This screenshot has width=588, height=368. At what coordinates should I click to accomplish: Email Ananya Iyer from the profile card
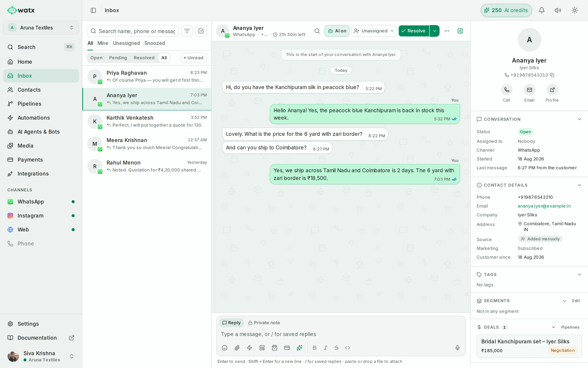pos(529,90)
